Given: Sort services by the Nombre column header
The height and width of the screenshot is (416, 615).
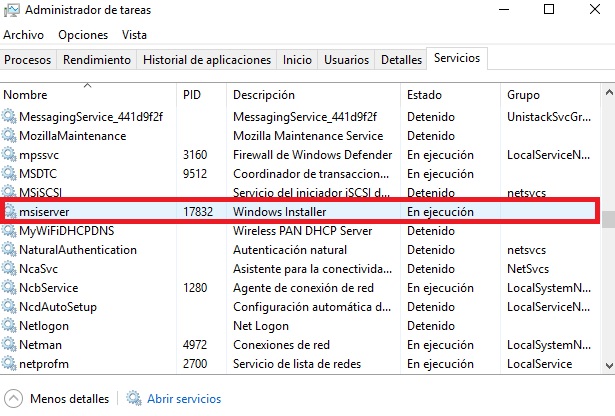Looking at the screenshot, I should tap(88, 94).
